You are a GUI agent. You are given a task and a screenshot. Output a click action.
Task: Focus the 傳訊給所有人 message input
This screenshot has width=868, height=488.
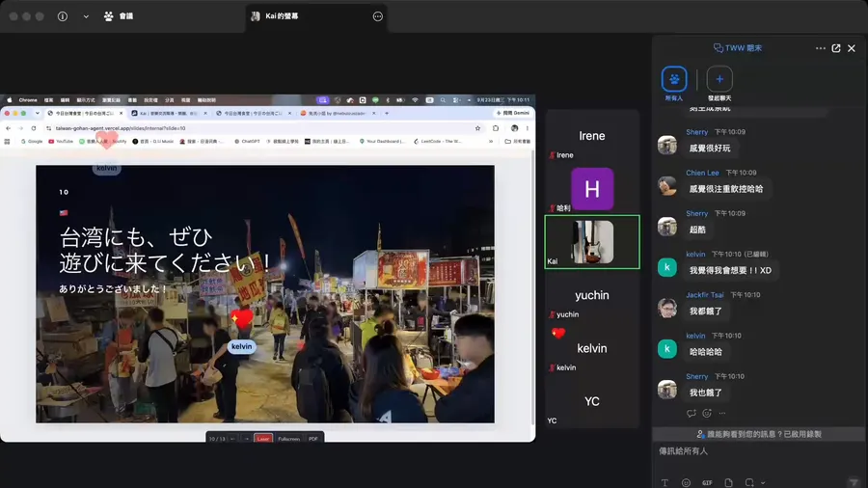click(759, 451)
